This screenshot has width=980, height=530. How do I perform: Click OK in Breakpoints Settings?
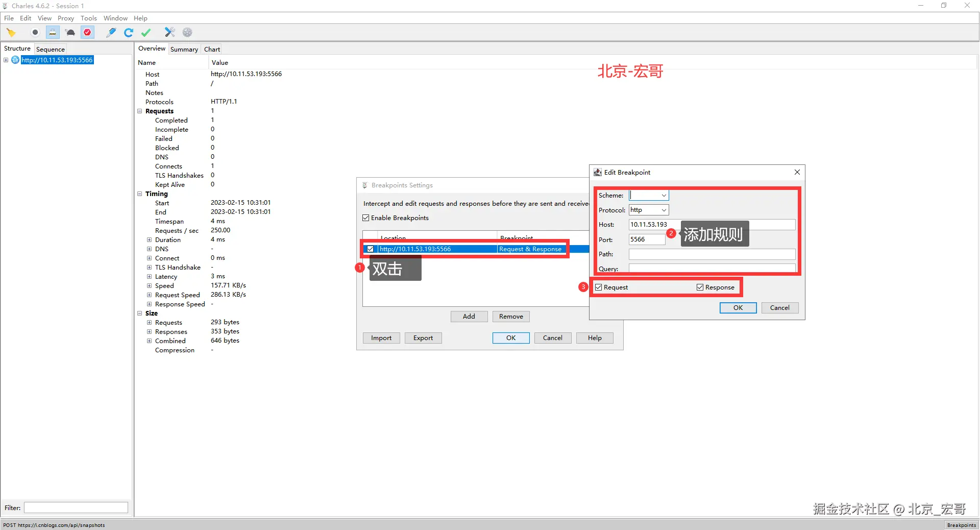(x=511, y=338)
